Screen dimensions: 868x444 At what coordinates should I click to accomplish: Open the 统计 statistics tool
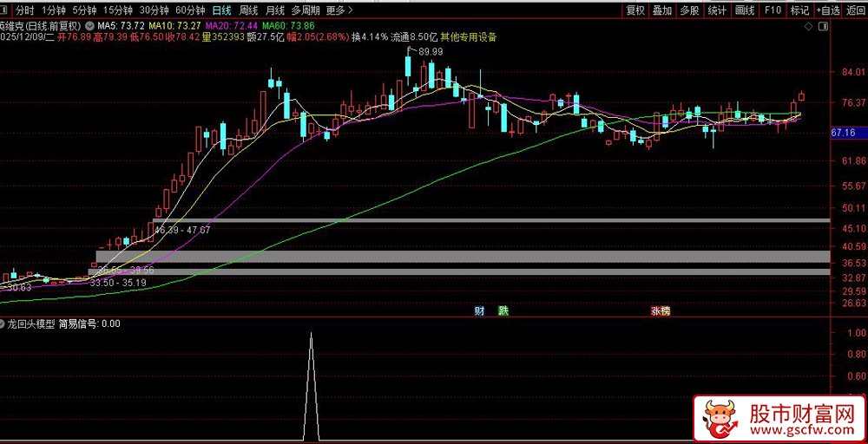coord(718,10)
